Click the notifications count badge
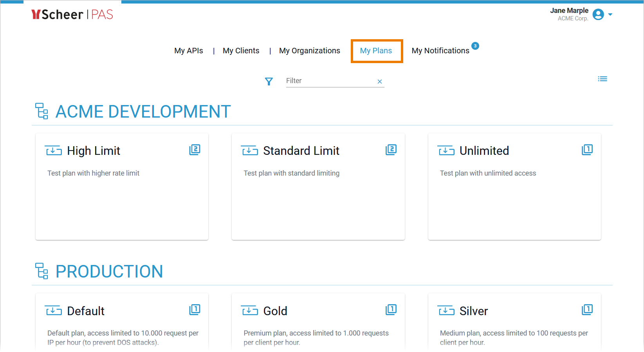The width and height of the screenshot is (644, 352). [x=475, y=46]
